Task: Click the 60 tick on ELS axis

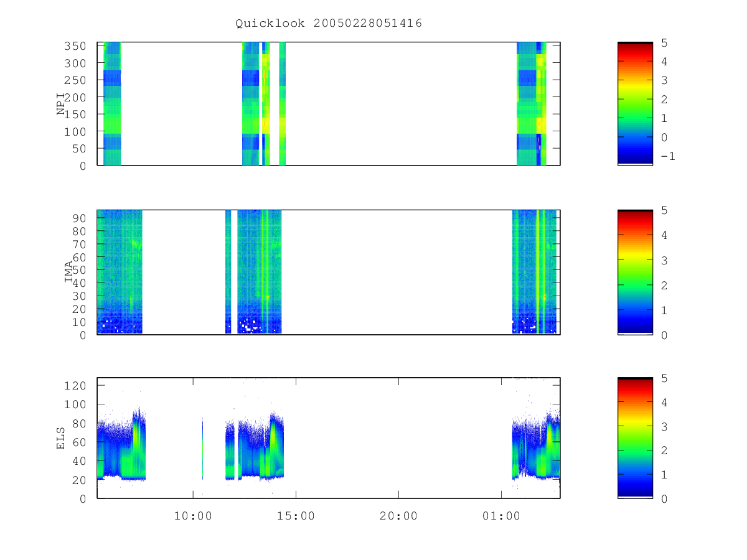Action: [79, 442]
